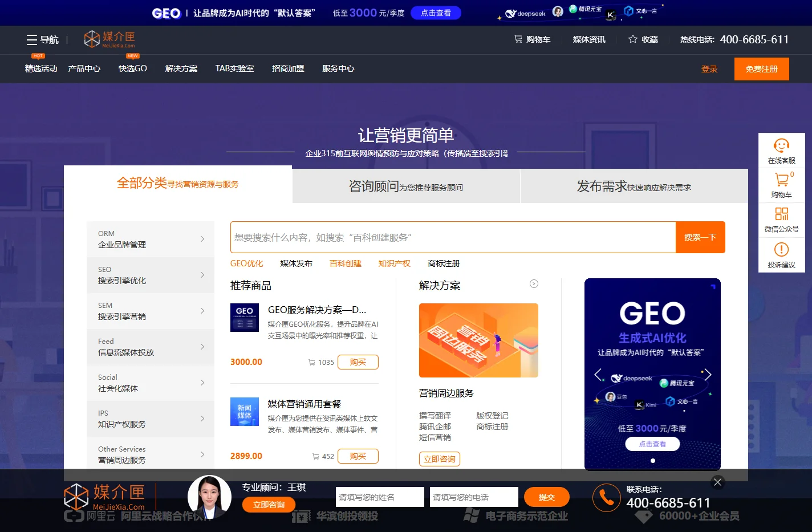Expand Feed 信息流媒体投放 category
Screen dimensions: 812x532
pos(151,347)
